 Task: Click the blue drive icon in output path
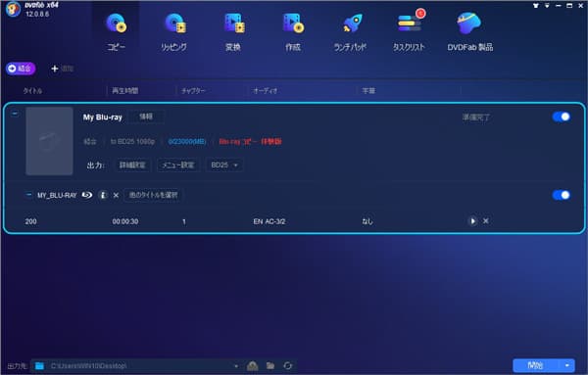39,366
